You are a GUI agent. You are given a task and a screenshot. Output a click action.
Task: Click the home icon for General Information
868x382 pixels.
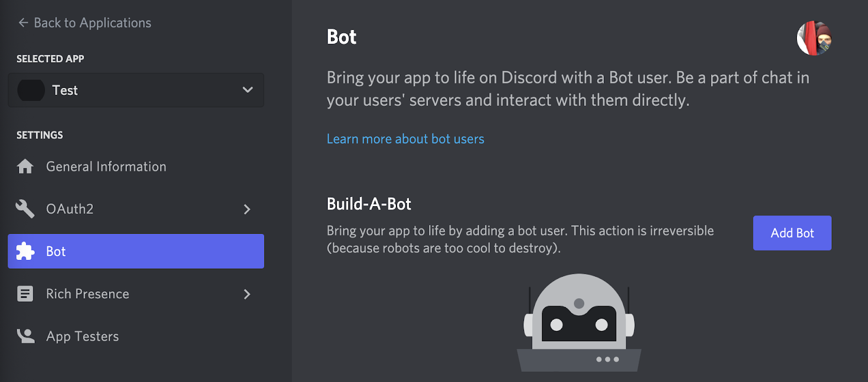(25, 167)
